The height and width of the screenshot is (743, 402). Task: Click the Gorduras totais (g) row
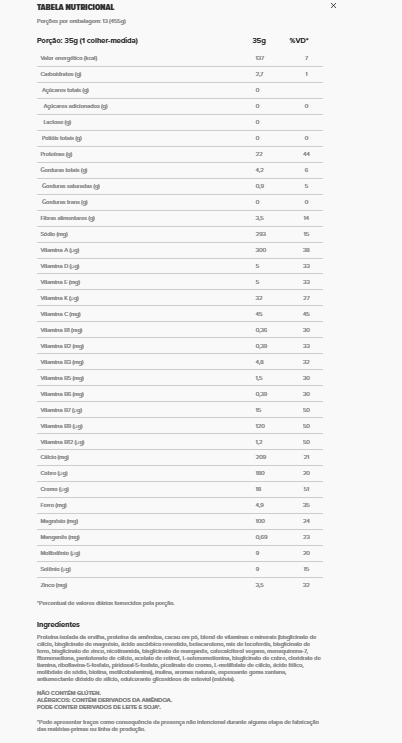tap(180, 170)
